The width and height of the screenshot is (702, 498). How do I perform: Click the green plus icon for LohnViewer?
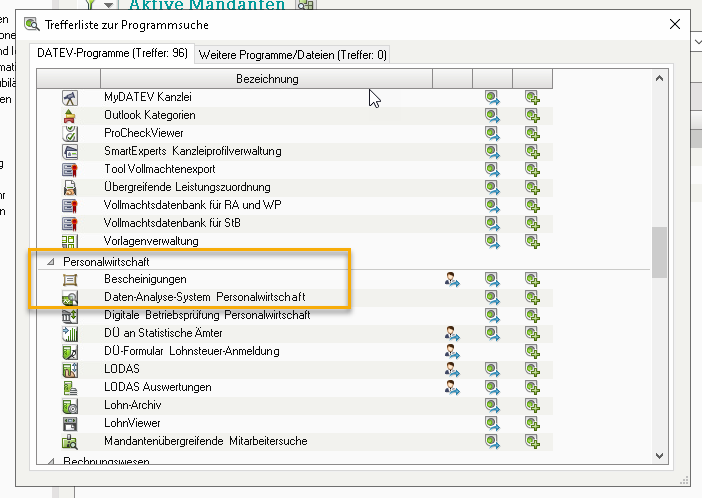coord(533,423)
